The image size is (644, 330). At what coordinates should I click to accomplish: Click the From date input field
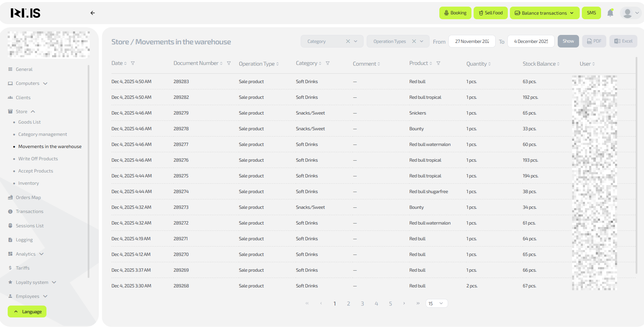point(471,41)
